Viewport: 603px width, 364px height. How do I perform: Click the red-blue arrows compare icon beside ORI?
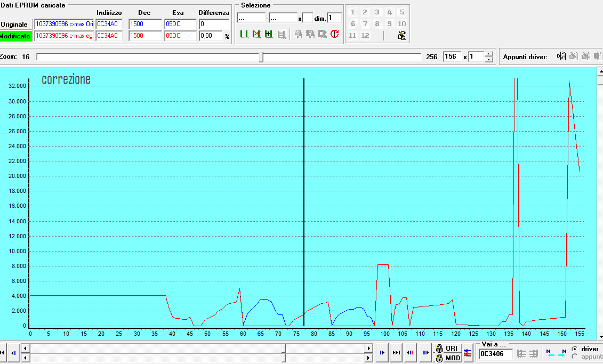(468, 352)
